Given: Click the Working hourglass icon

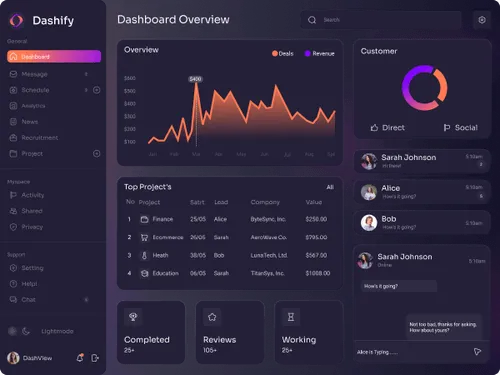Looking at the screenshot, I should (x=291, y=317).
